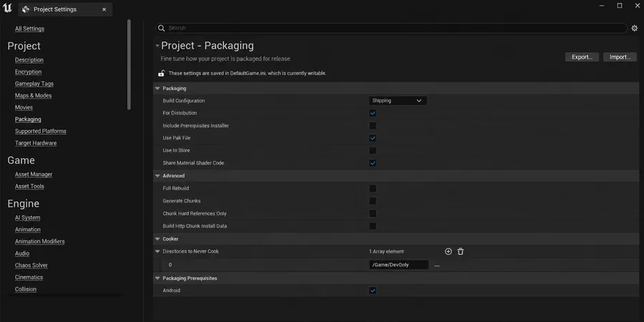Enable Full Rebuild checkbox

click(373, 188)
